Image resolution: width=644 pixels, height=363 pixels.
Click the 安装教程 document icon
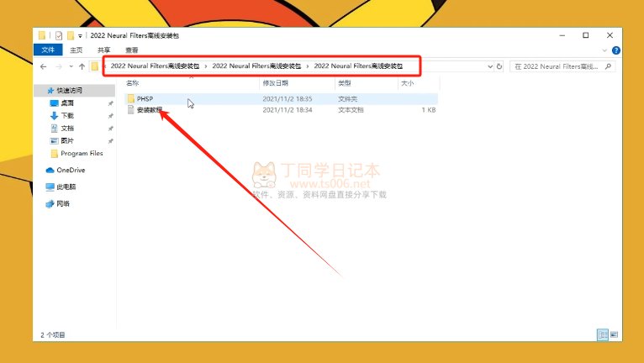tap(131, 110)
